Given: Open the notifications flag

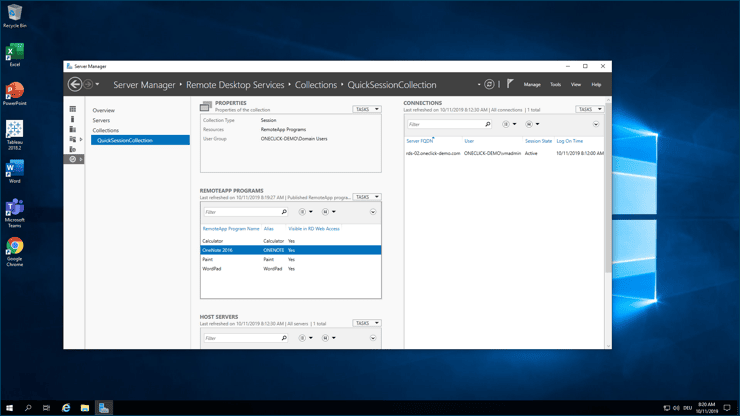Looking at the screenshot, I should pyautogui.click(x=510, y=84).
